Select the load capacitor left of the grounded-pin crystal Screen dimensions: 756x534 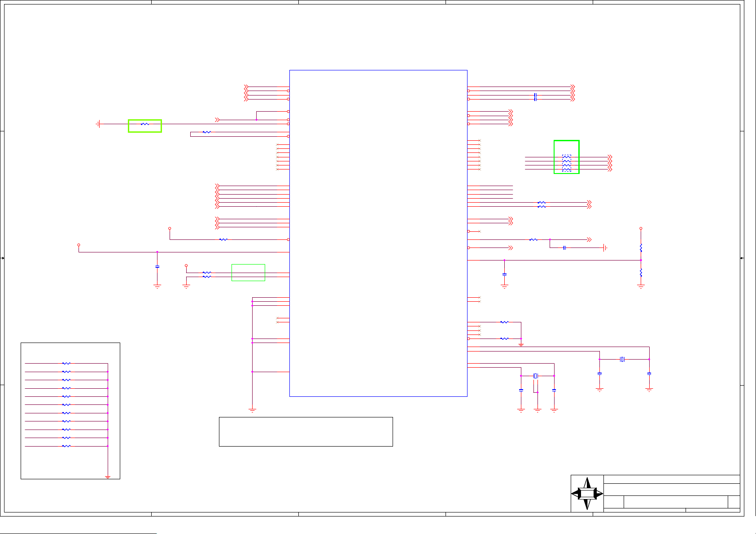(521, 390)
